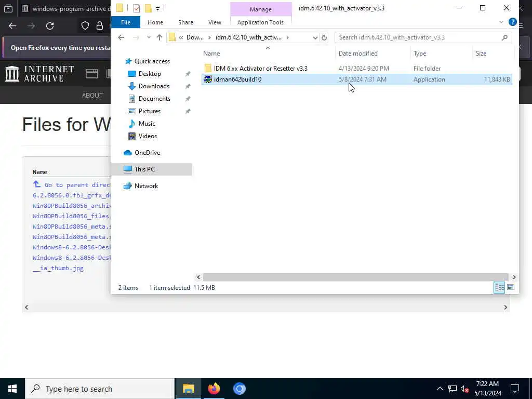The height and width of the screenshot is (399, 532).
Task: Switch to the View ribbon tab
Action: [215, 22]
